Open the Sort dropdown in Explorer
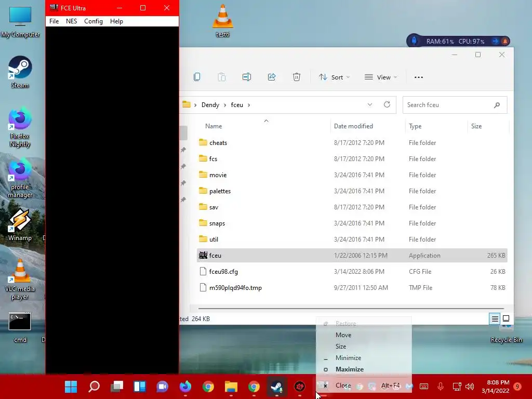This screenshot has width=532, height=399. point(334,77)
